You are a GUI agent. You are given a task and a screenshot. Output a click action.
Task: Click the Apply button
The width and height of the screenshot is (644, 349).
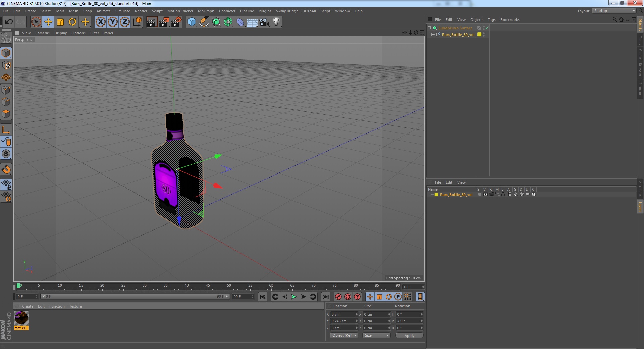click(x=409, y=336)
